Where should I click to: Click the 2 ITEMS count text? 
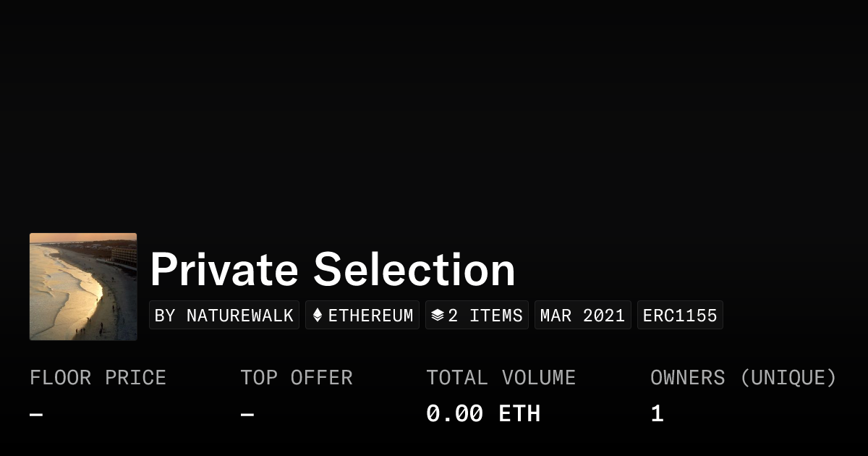tap(485, 316)
